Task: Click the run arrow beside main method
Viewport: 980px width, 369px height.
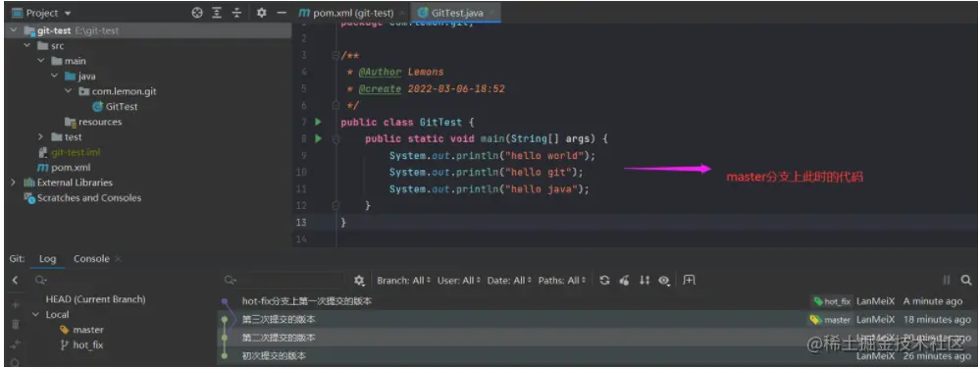Action: [318, 138]
